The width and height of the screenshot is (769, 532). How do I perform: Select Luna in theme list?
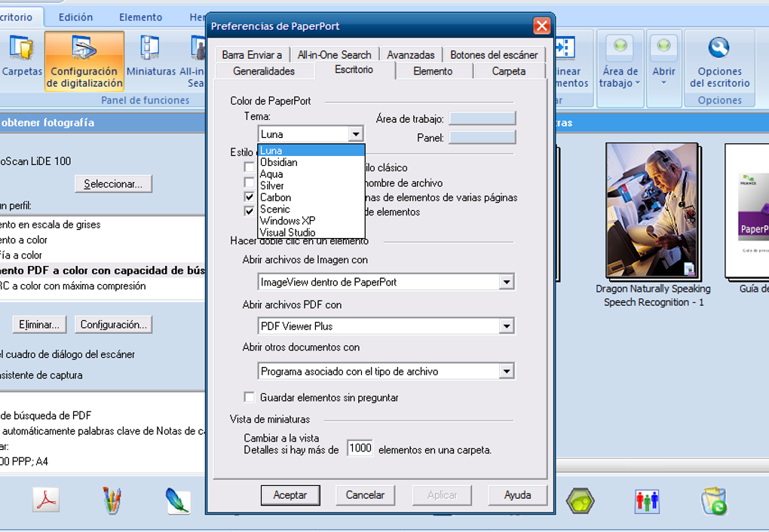pyautogui.click(x=311, y=151)
